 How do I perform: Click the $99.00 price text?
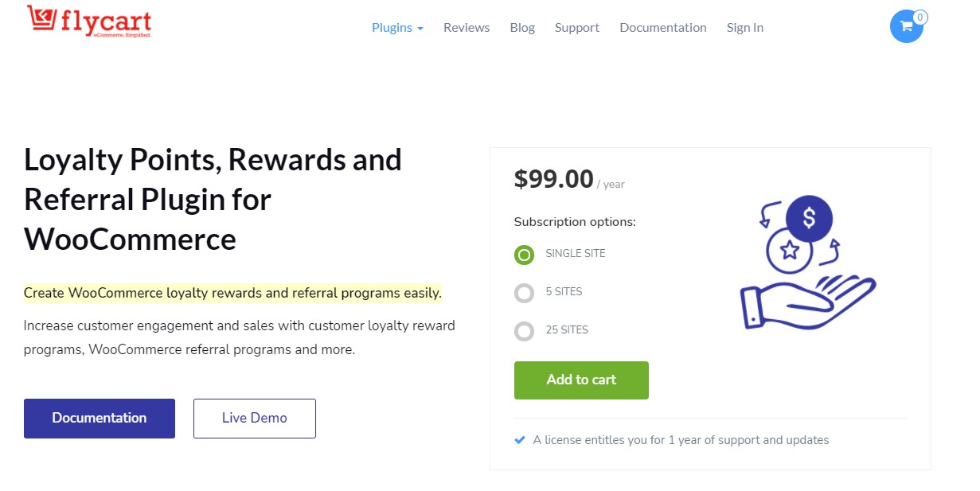554,178
